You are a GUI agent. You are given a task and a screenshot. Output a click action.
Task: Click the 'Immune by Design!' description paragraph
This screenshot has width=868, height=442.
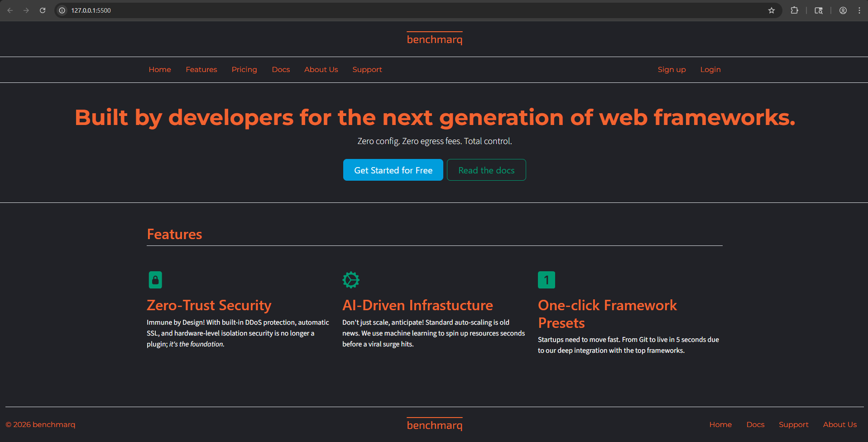coord(238,333)
